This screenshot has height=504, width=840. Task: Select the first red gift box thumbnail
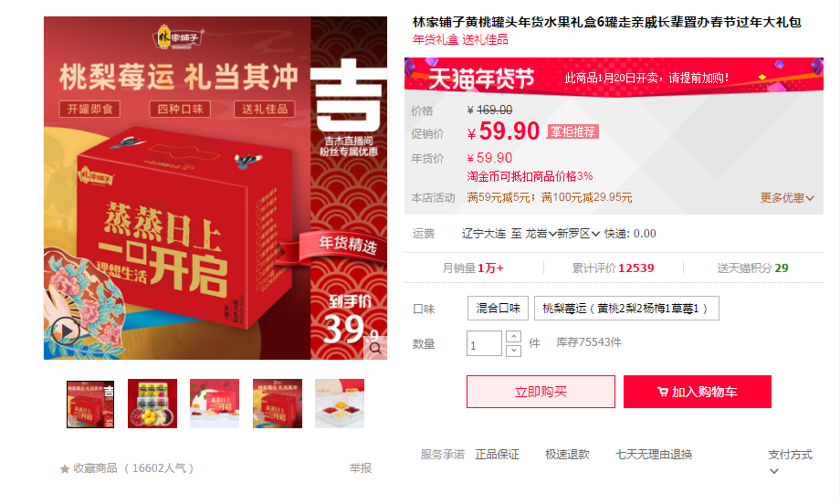coord(90,404)
